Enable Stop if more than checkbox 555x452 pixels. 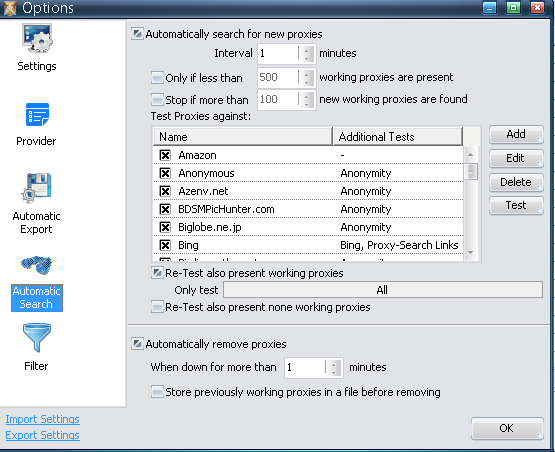[x=157, y=99]
